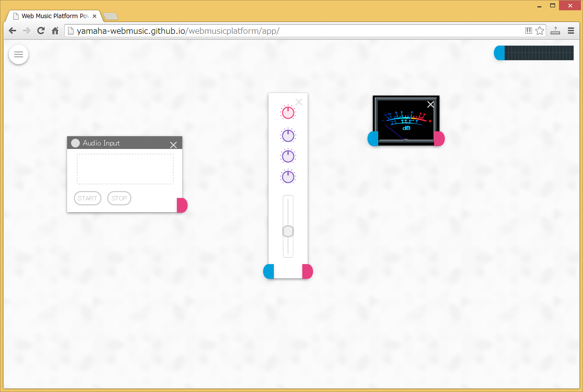Click VU meter pink output connector
This screenshot has height=392, width=583.
439,139
